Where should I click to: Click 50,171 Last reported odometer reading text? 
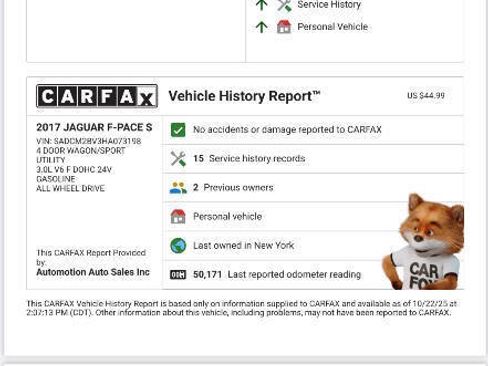click(277, 275)
